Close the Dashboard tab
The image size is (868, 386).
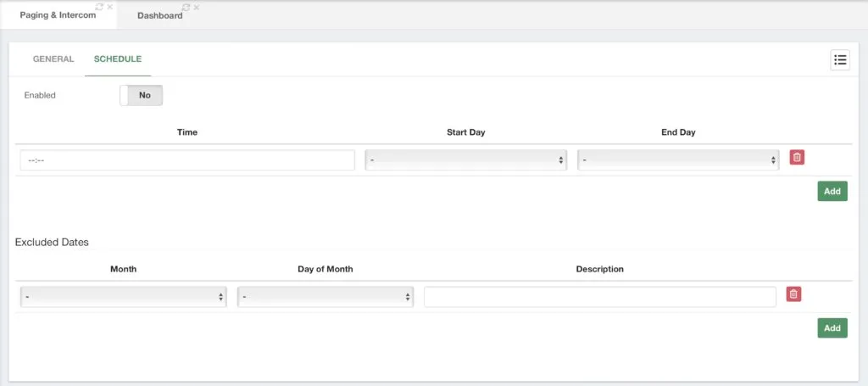coord(197,7)
